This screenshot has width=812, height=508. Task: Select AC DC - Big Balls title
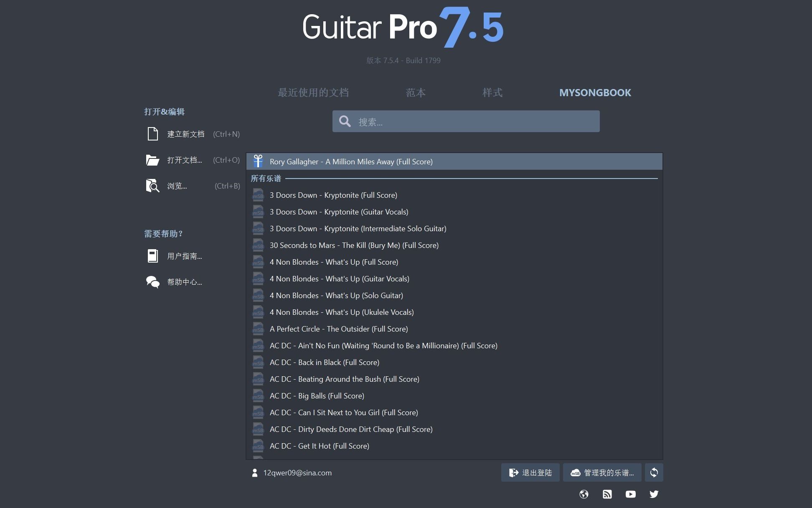(317, 396)
